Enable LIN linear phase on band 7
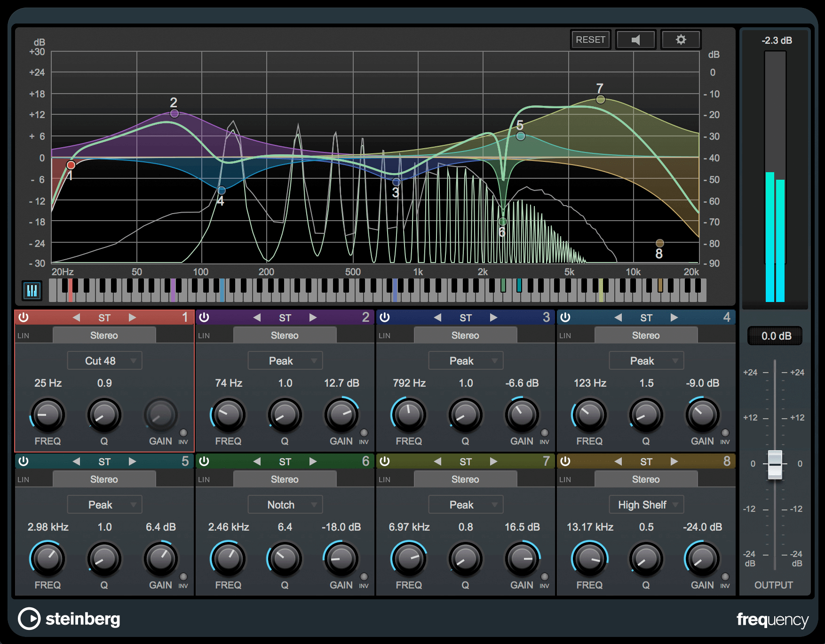 385,480
